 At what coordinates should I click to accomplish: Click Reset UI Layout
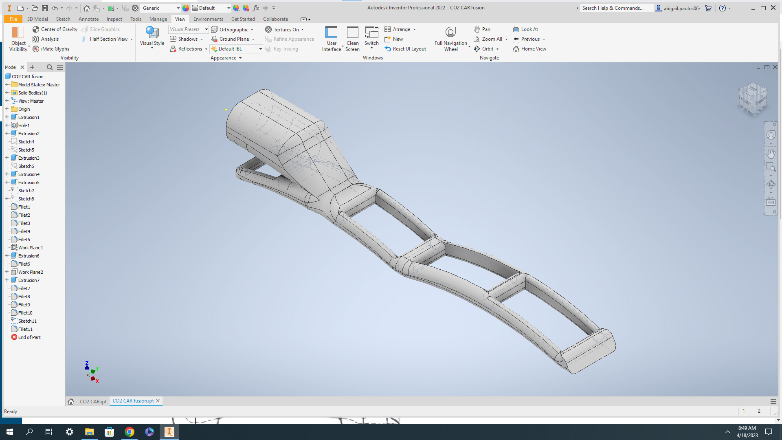pos(405,49)
